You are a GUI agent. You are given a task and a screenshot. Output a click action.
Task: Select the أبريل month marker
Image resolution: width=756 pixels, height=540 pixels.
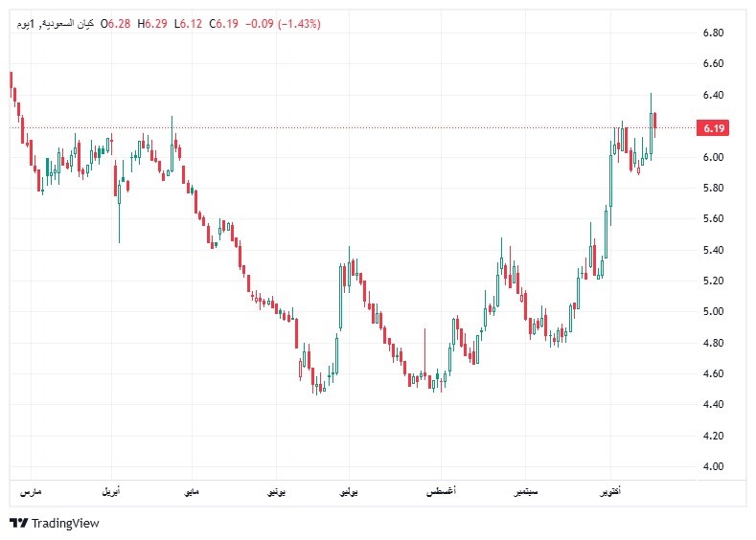pos(111,491)
